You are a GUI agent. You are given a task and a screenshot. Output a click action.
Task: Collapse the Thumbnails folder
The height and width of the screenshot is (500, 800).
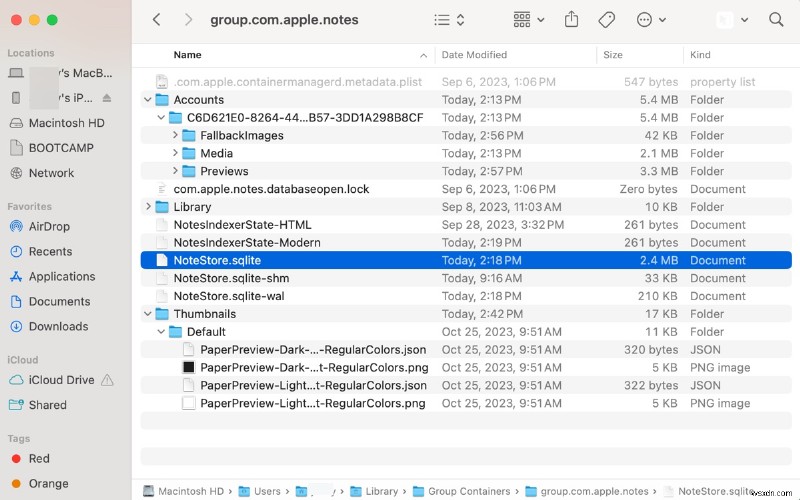(x=147, y=314)
